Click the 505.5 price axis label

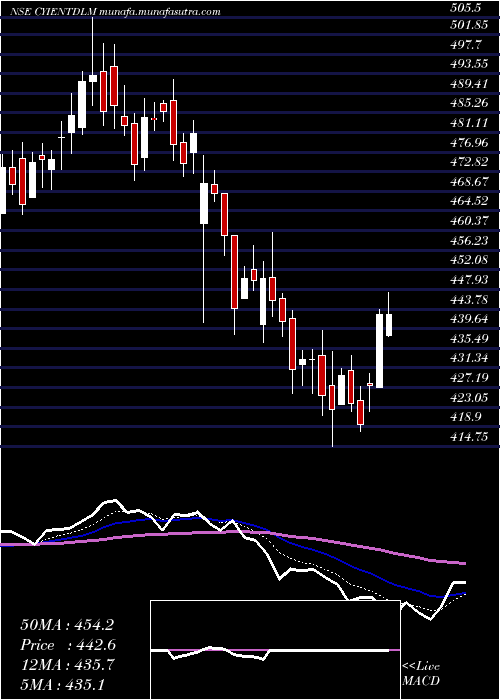[465, 7]
